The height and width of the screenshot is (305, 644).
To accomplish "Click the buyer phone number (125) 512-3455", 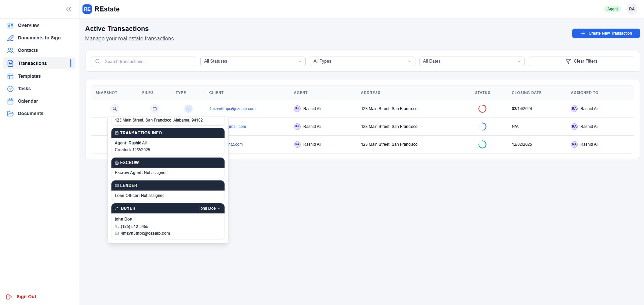I will tap(134, 227).
